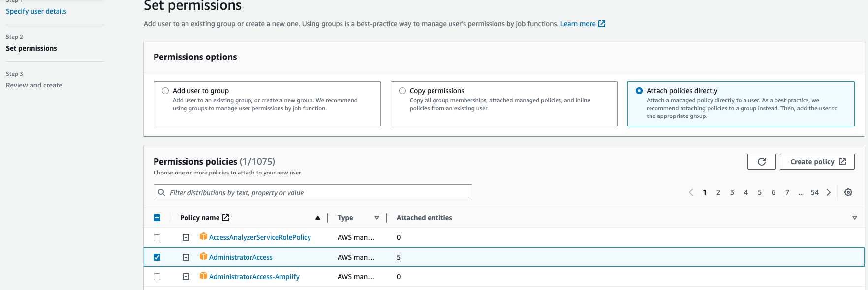Click attached entities 0 for AccessAnalyzerServiceRolePolicy
The height and width of the screenshot is (290, 868).
[399, 237]
